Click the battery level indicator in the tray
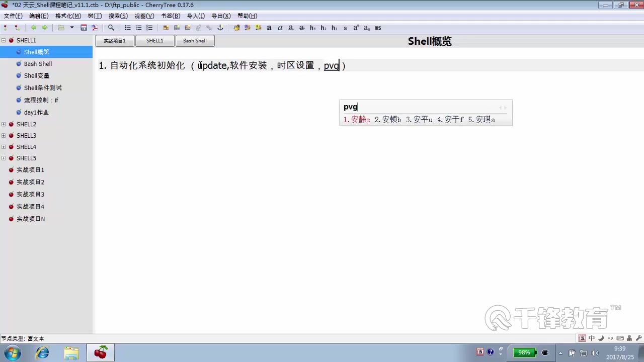Screen dimensions: 644x362 (524, 352)
